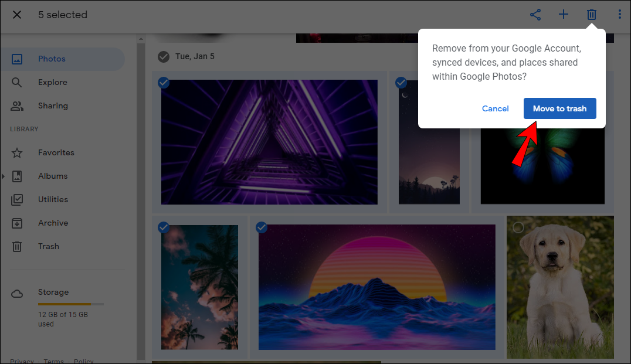Click the Trash bin icon in the sidebar
Image resolution: width=631 pixels, height=364 pixels.
(x=17, y=247)
